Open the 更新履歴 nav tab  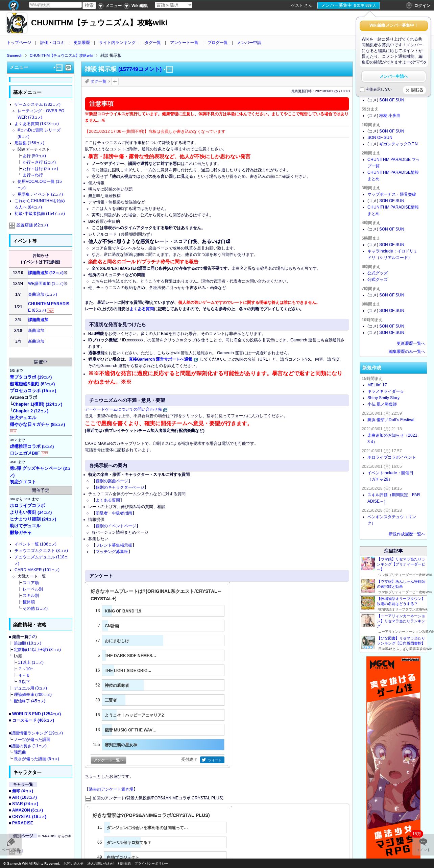point(82,43)
